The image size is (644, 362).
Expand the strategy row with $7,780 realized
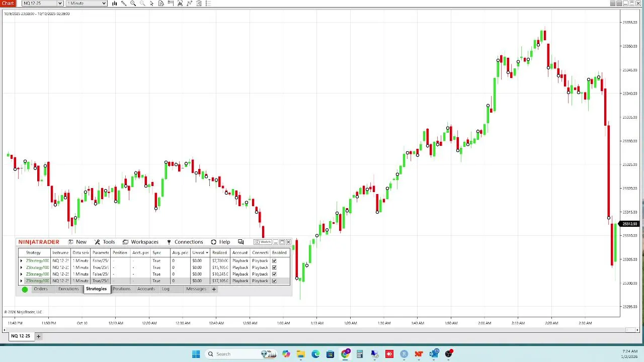pyautogui.click(x=21, y=261)
